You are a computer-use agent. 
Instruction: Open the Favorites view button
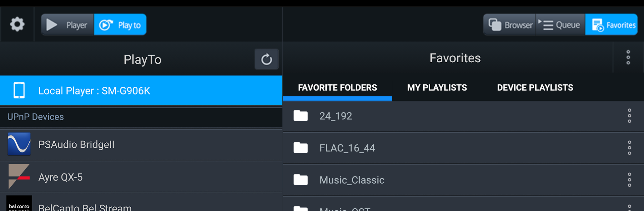point(611,25)
